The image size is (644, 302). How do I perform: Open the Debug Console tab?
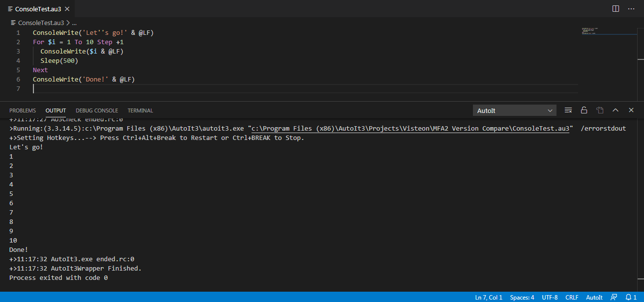pos(97,110)
